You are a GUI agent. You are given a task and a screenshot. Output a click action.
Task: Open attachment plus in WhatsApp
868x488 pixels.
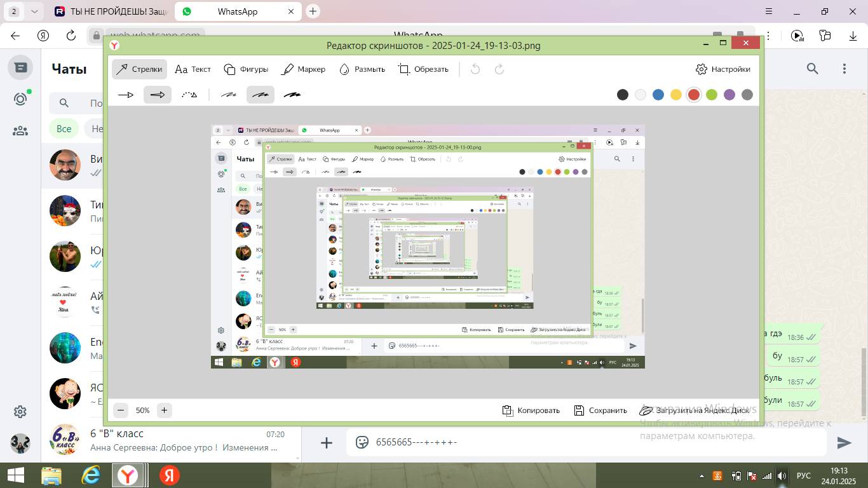pos(327,443)
